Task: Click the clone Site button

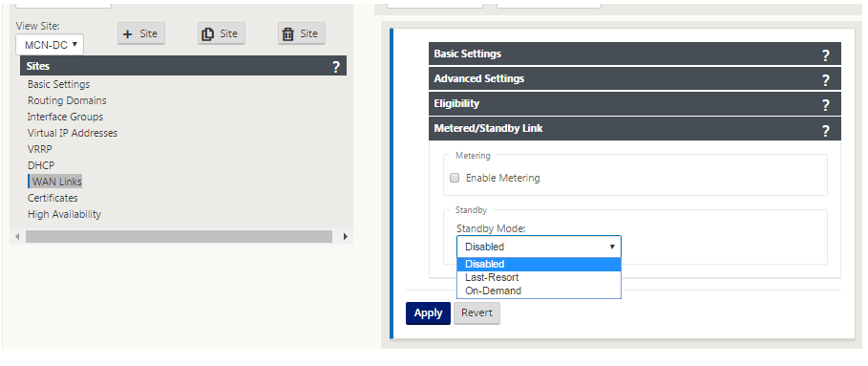Action: tap(222, 33)
